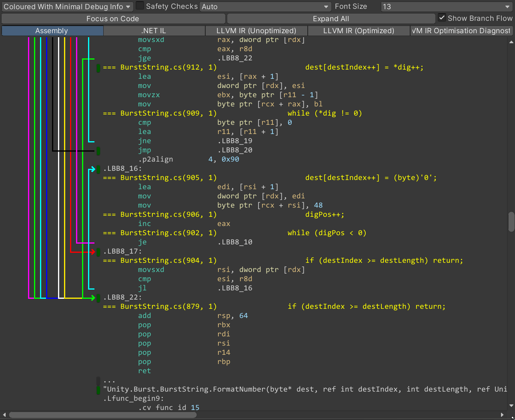
Task: Click the scroll right arrow at bottom
Action: click(x=502, y=415)
